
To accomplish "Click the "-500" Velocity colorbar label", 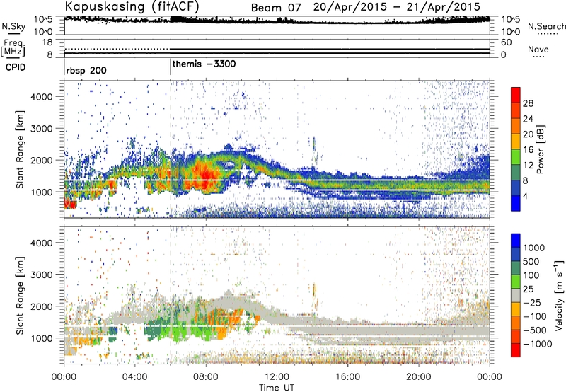I will coord(536,330).
